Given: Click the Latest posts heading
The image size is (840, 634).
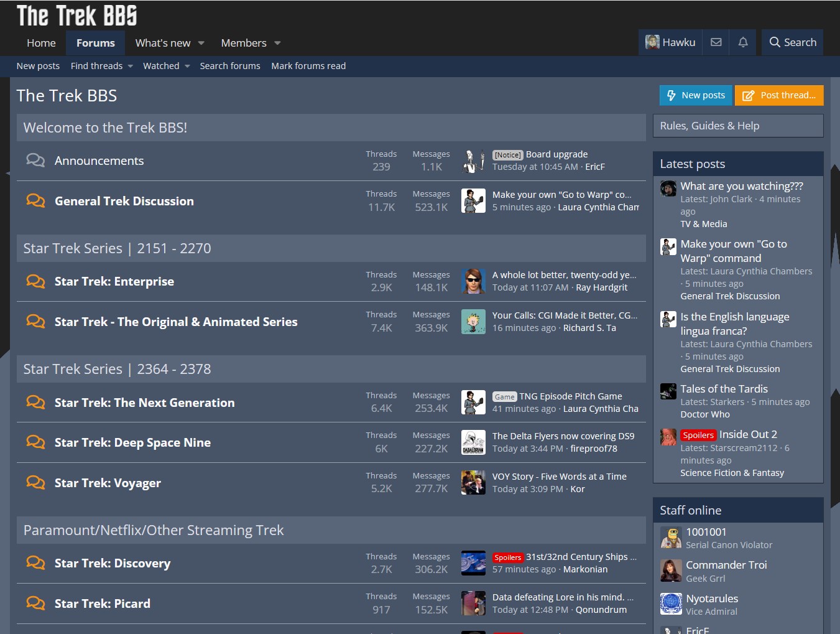Looking at the screenshot, I should (x=693, y=164).
